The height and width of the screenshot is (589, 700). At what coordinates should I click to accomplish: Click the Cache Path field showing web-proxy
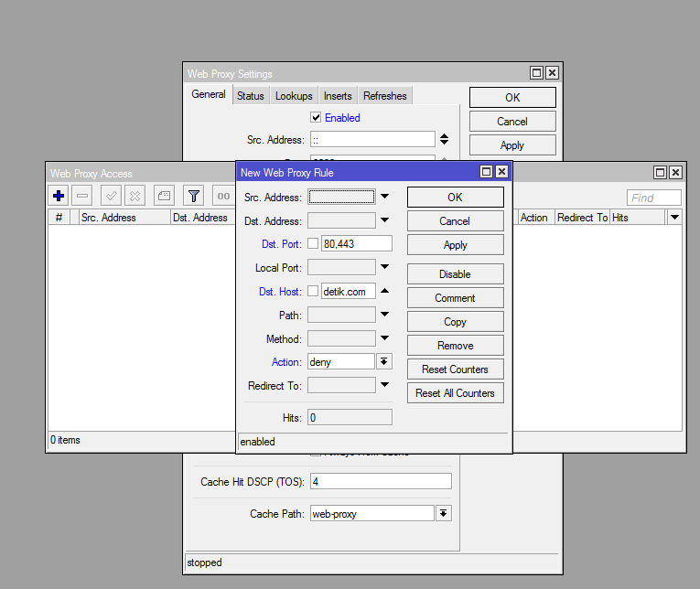372,514
